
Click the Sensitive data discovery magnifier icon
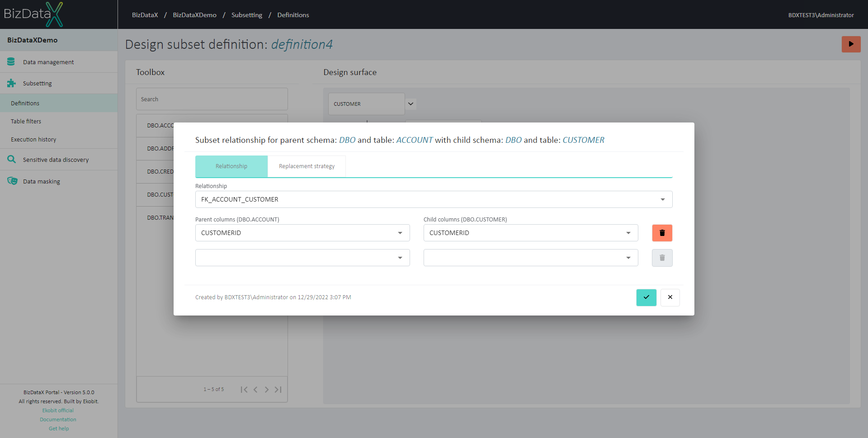pyautogui.click(x=11, y=160)
